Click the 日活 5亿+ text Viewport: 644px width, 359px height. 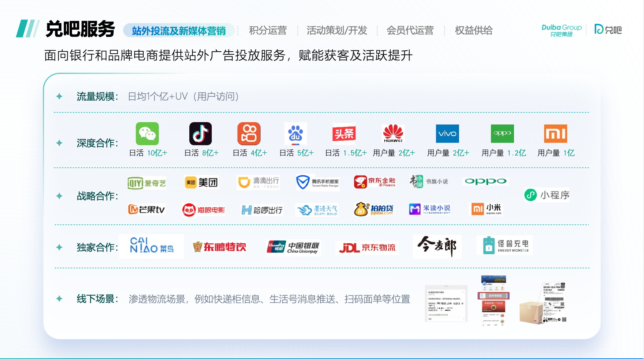[297, 153]
